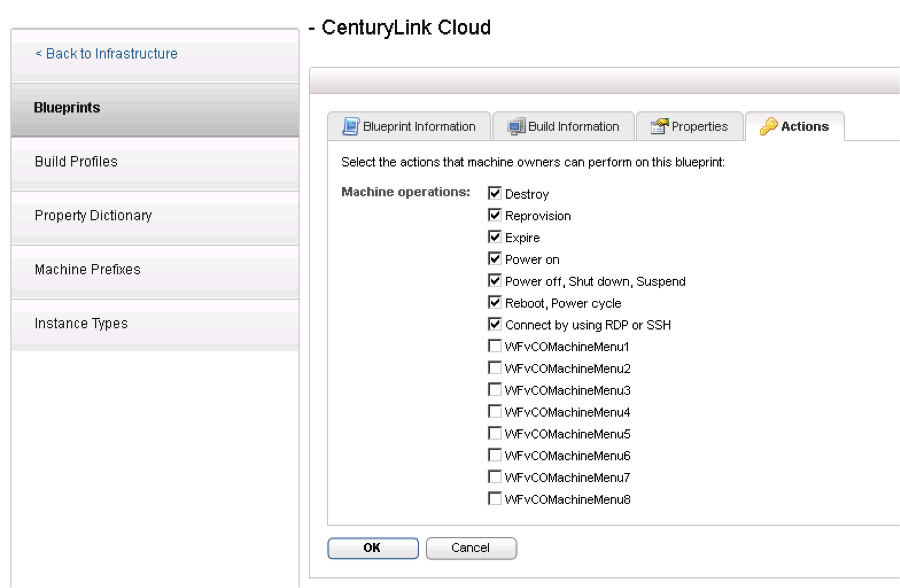This screenshot has height=588, width=900.
Task: Enable the WFvCOMachineMenu8 checkbox
Action: click(x=494, y=499)
